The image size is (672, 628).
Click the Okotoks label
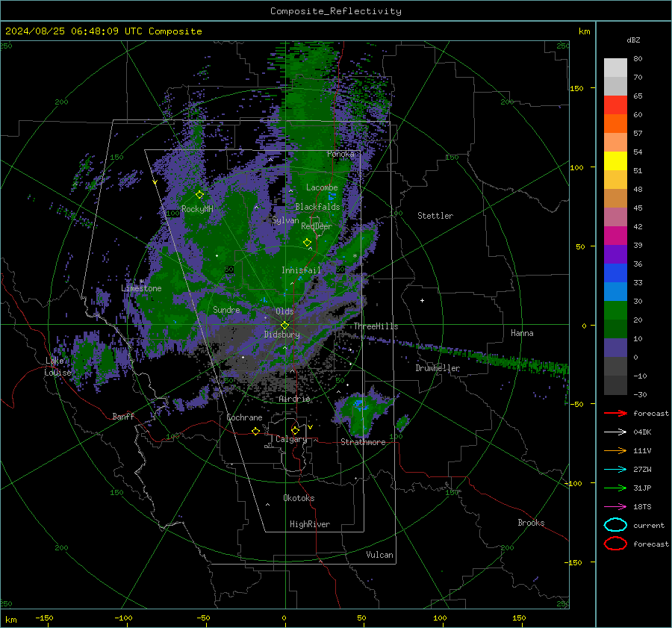point(299,498)
